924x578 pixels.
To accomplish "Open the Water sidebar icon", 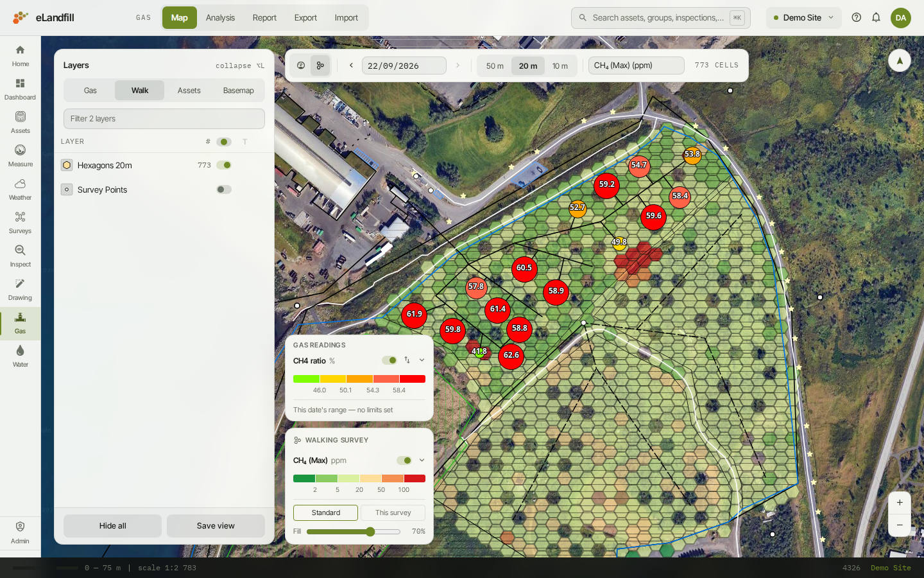I will coord(20,356).
